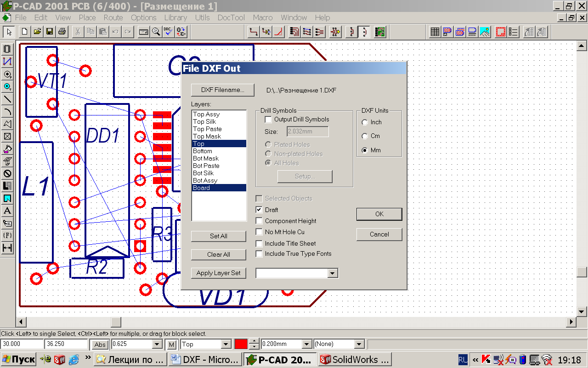Click the DXF Filename button
Image resolution: width=588 pixels, height=368 pixels.
click(x=223, y=90)
